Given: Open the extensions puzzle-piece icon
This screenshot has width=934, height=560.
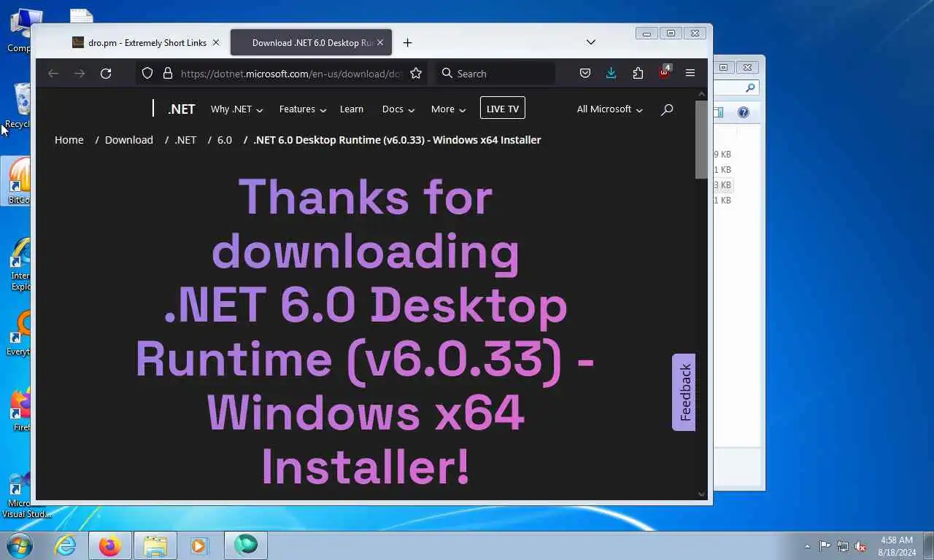Looking at the screenshot, I should [638, 73].
